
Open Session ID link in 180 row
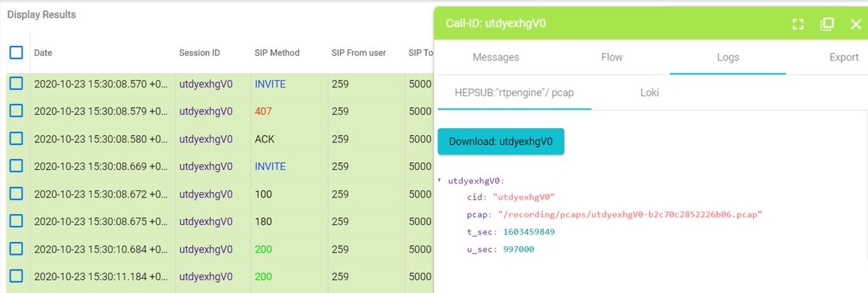[x=206, y=221]
